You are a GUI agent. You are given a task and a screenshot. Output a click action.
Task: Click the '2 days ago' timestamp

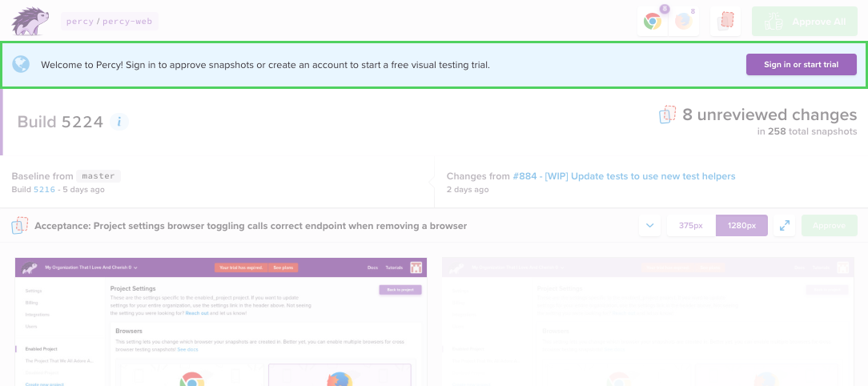pyautogui.click(x=468, y=190)
